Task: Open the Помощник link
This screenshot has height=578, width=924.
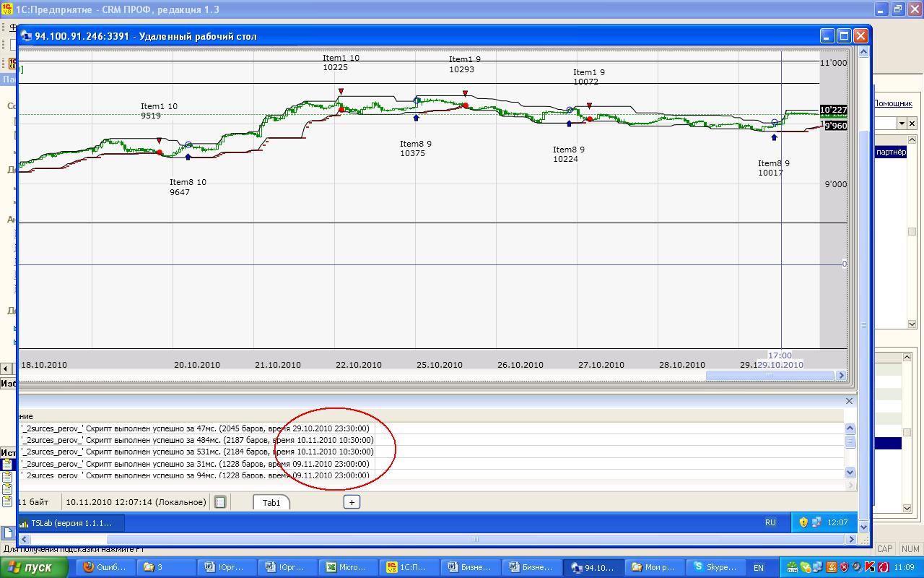Action: pos(893,104)
